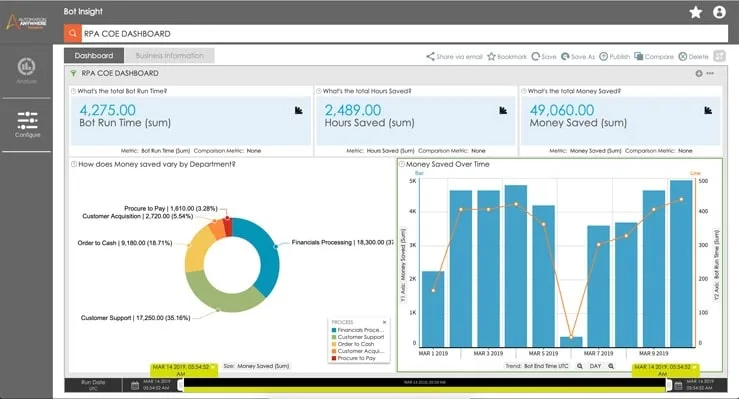The image size is (739, 399).
Task: Click Procure to Pay red legend swatch
Action: 334,358
